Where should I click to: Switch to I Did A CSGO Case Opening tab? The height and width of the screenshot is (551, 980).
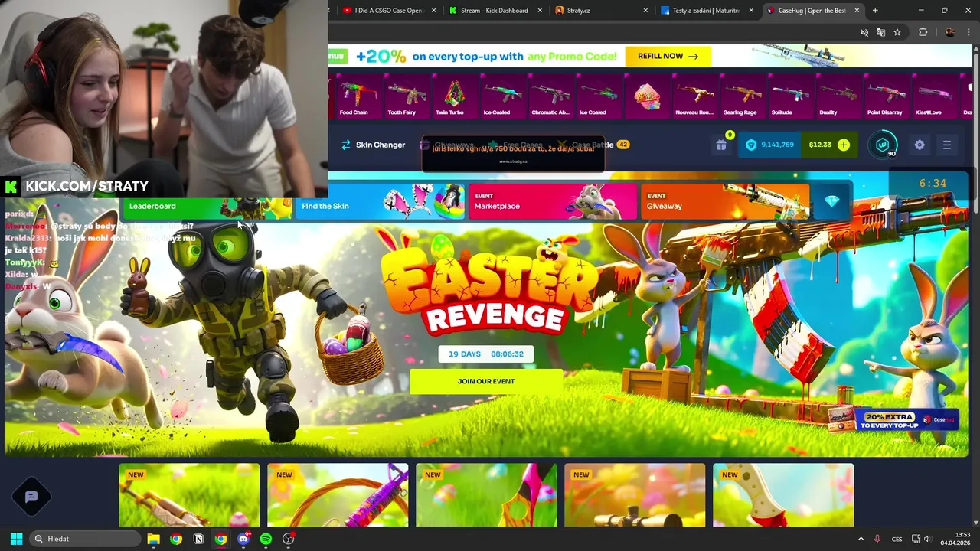click(389, 11)
